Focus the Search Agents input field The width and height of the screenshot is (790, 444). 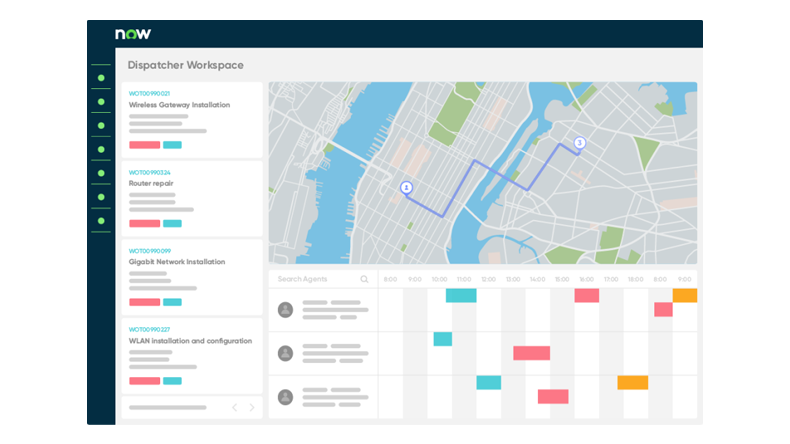tap(315, 279)
